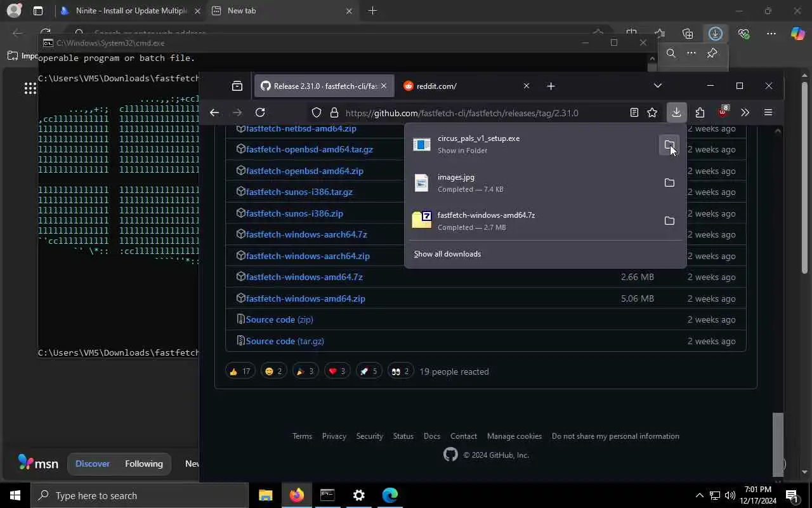Viewport: 812px width, 508px height.
Task: Show more tools overflow chevrons
Action: [745, 112]
